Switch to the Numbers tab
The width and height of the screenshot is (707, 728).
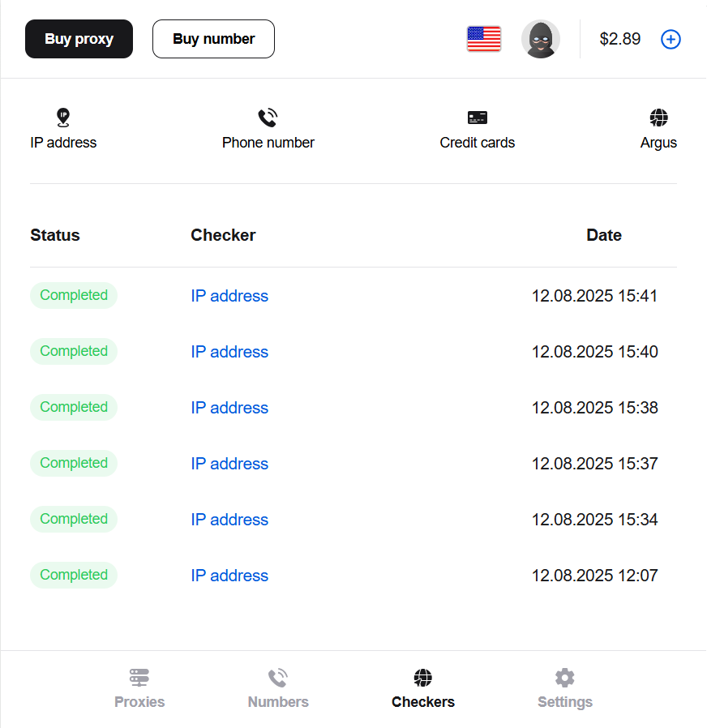pos(278,688)
